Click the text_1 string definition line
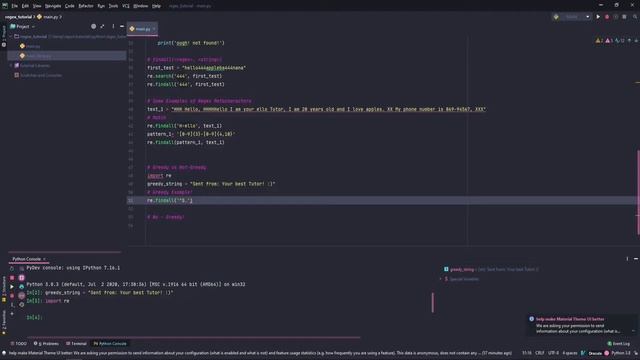Viewport: 640px width, 360px height. point(316,109)
